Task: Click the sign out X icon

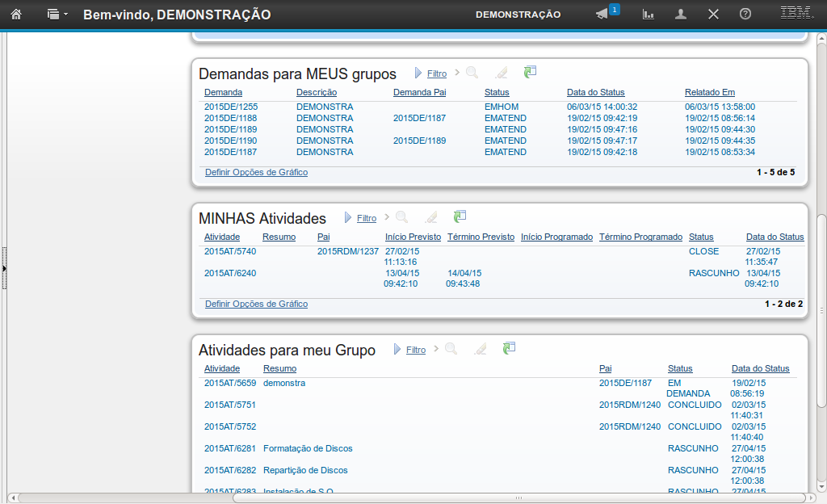Action: tap(713, 15)
